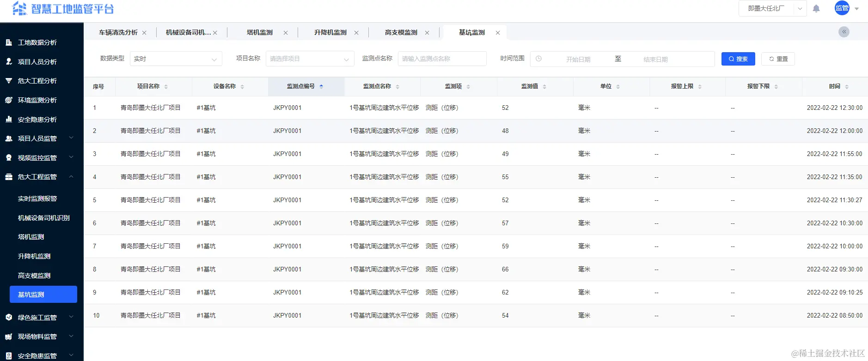Click the time 2022-02-22 11:30:27
Screen dimensions: 868x361
tap(835, 200)
